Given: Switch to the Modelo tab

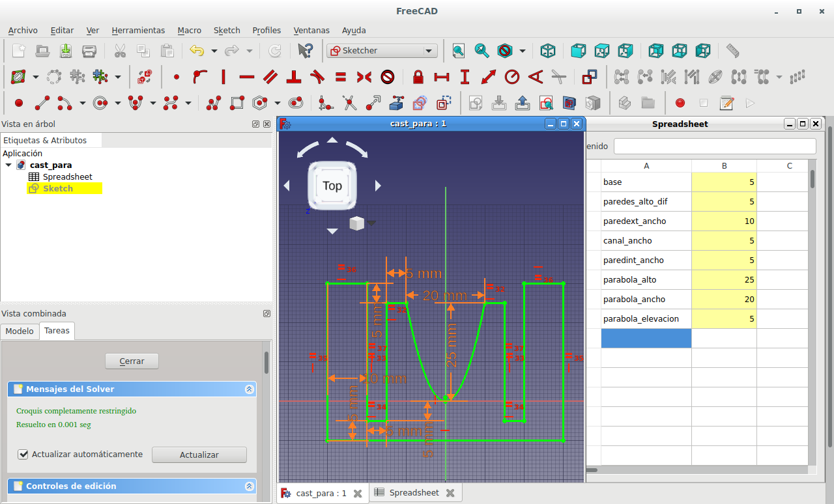Looking at the screenshot, I should click(20, 331).
